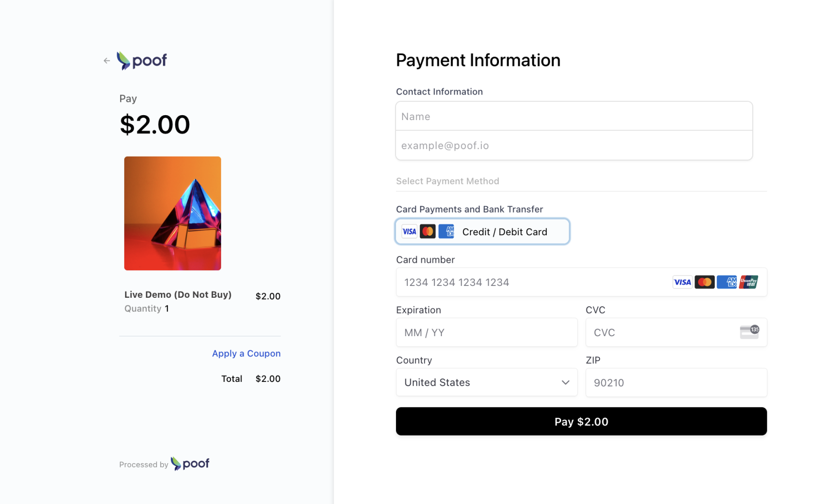
Task: Click the Mastercard icon in the card number field
Action: pos(704,282)
